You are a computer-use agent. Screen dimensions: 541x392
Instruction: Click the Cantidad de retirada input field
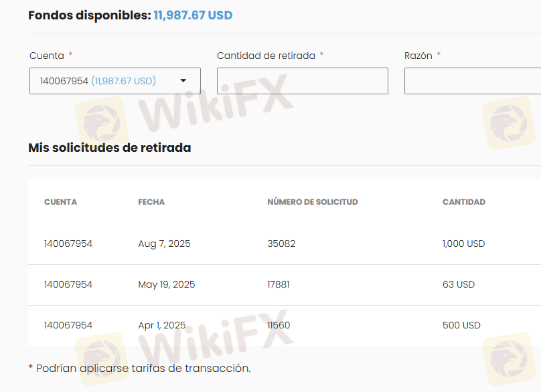point(302,81)
